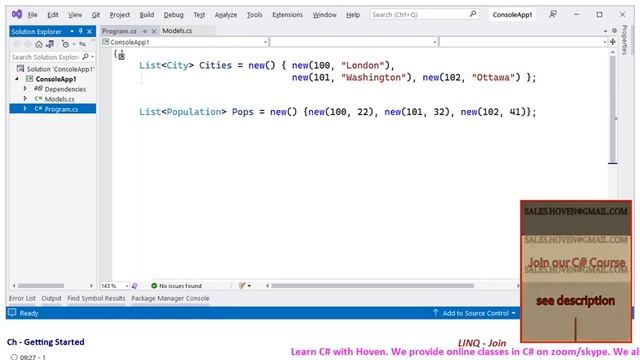This screenshot has width=640, height=360.
Task: Expand the Models.cs node
Action: point(25,99)
